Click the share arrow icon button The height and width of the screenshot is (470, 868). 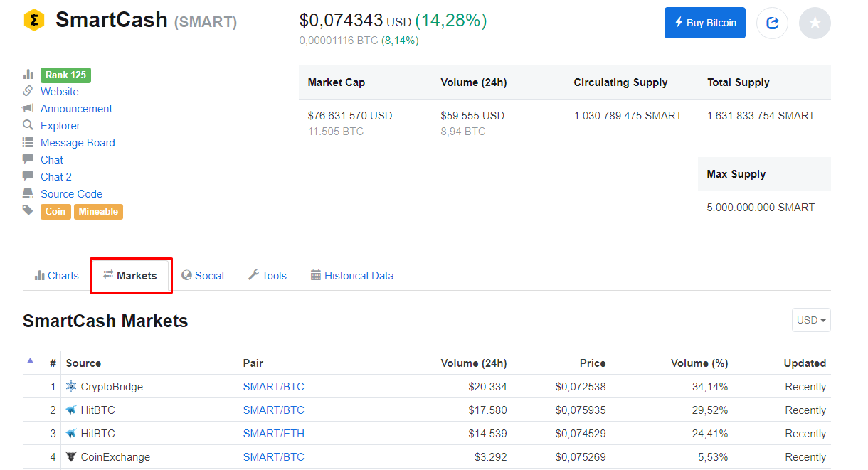click(x=772, y=23)
